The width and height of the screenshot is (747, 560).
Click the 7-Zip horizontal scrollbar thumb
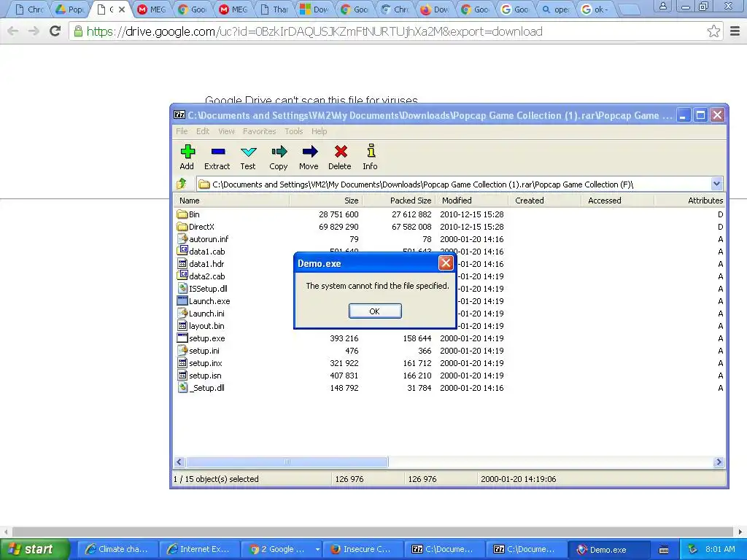(287, 462)
